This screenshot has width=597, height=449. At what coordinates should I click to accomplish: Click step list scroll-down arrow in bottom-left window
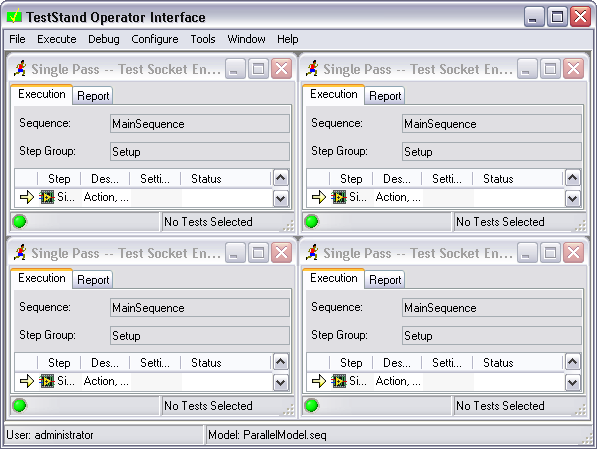281,382
